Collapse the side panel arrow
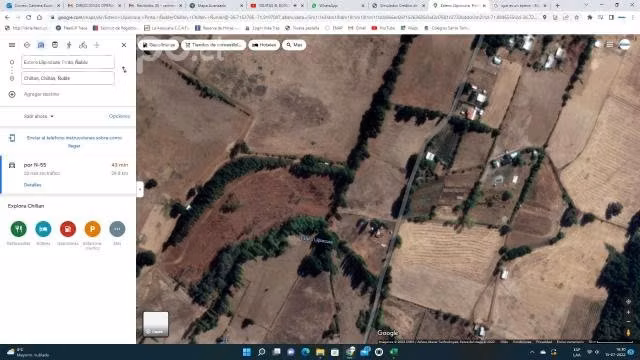This screenshot has width=640, height=360. (x=140, y=189)
